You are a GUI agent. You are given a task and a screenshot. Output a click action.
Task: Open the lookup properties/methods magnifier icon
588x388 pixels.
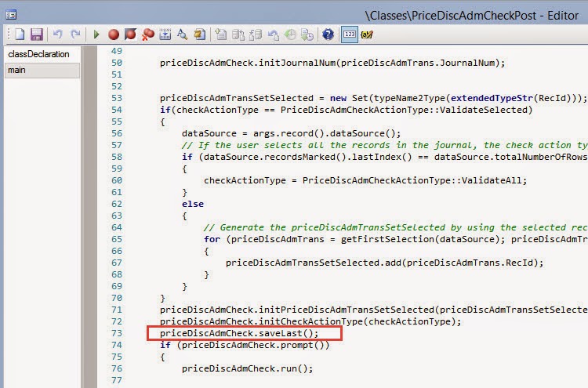(182, 34)
